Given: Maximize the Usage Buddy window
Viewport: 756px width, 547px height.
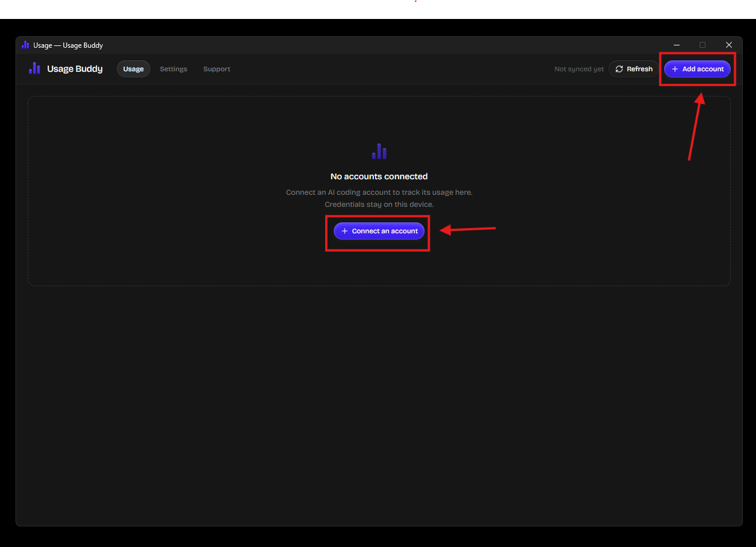Looking at the screenshot, I should [703, 45].
